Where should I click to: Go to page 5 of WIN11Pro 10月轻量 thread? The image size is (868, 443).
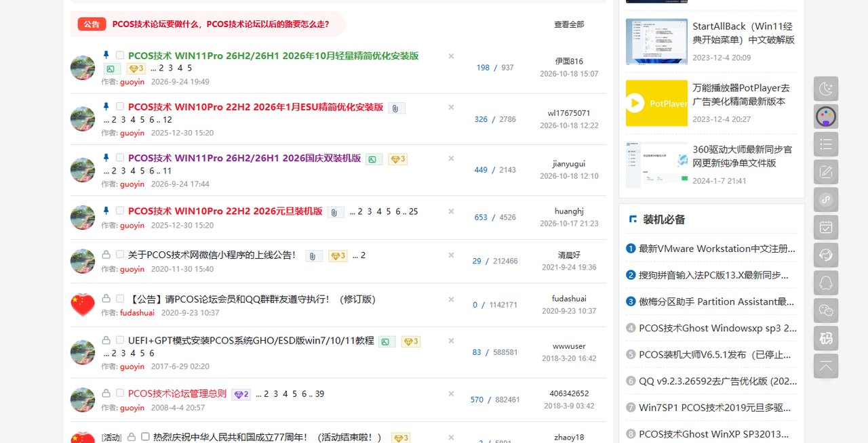tap(190, 68)
